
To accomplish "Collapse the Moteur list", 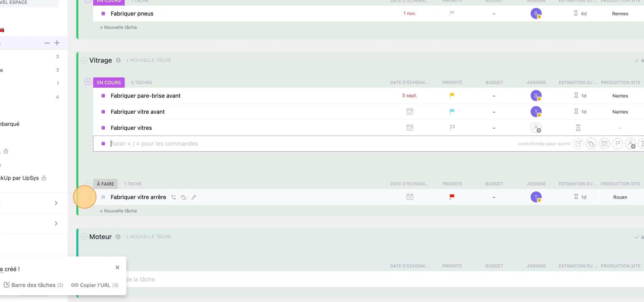I will pos(84,237).
